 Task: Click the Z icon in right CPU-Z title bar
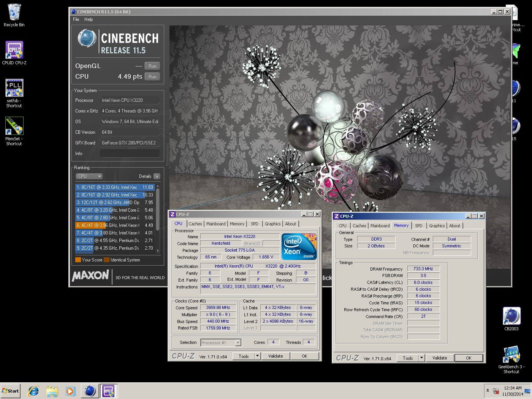coord(337,216)
